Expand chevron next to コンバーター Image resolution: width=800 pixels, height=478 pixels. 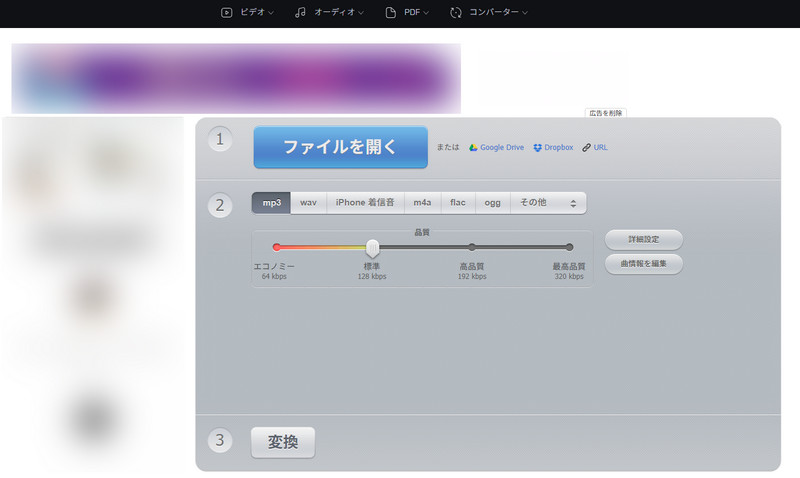click(525, 13)
